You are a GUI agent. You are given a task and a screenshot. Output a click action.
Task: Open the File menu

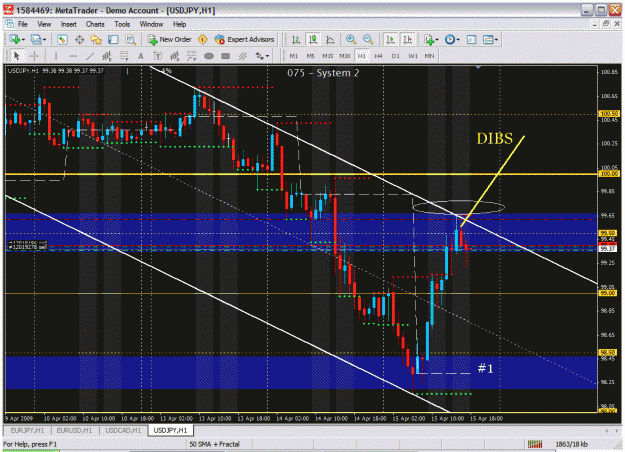pyautogui.click(x=23, y=24)
